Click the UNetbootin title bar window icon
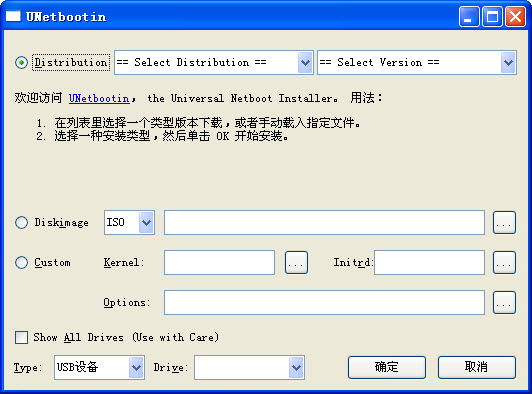The height and width of the screenshot is (394, 532). click(13, 16)
